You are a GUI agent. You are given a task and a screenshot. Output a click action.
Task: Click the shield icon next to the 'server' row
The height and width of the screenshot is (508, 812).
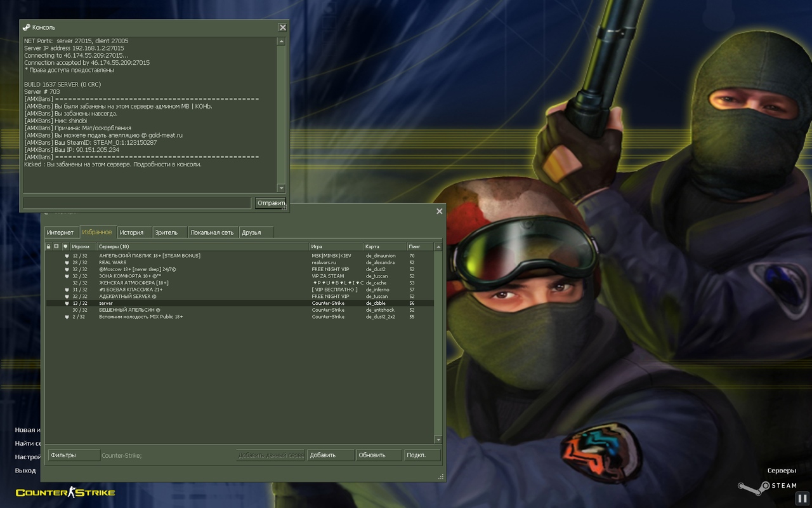(67, 303)
